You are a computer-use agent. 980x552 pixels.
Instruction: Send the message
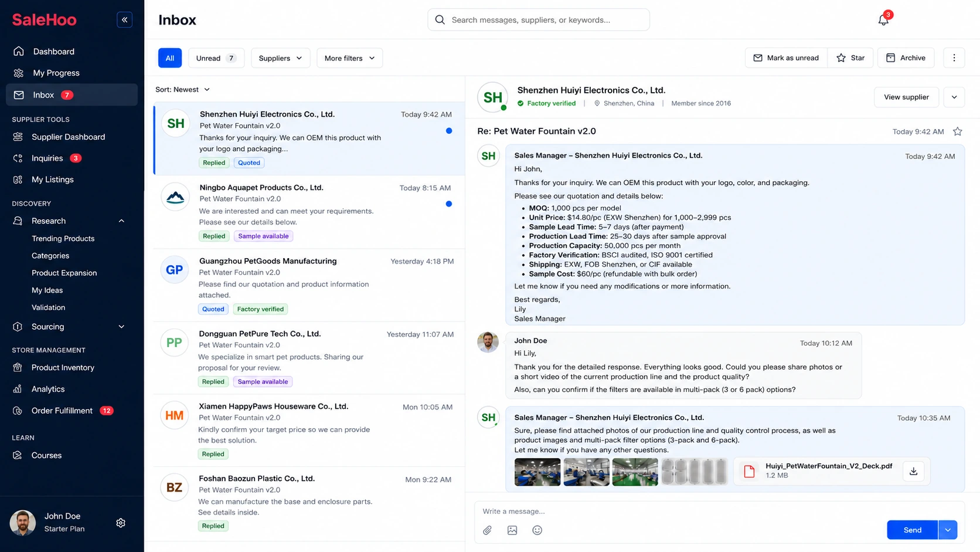click(x=912, y=530)
